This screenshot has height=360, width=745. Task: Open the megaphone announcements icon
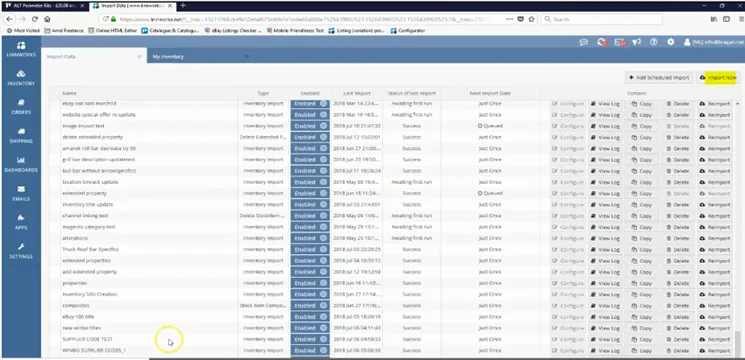coord(636,42)
